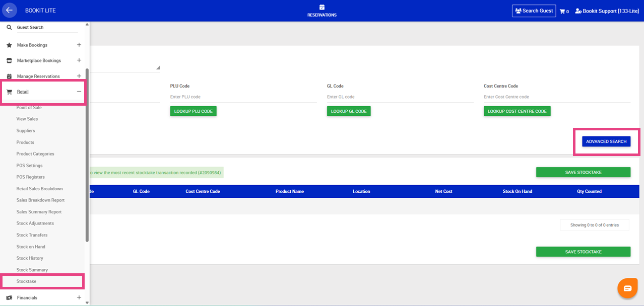Screen dimensions: 644x306
Task: Click the sidebar scrollbar thumb
Action: (x=87, y=155)
